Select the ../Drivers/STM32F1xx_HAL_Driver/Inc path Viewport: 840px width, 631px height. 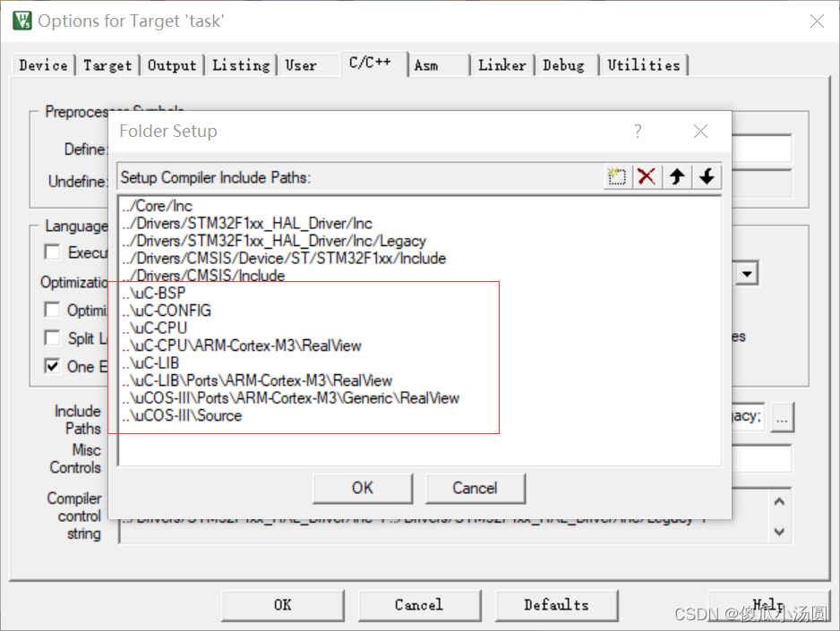tap(247, 224)
